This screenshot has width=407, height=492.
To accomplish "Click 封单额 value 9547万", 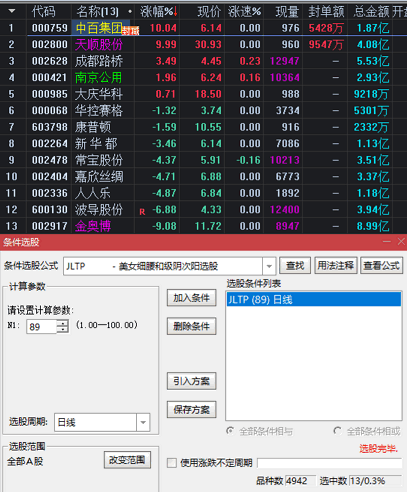I will pos(326,44).
